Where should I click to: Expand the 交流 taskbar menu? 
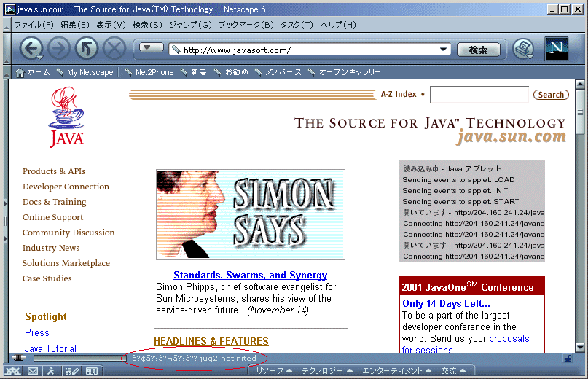[x=453, y=371]
